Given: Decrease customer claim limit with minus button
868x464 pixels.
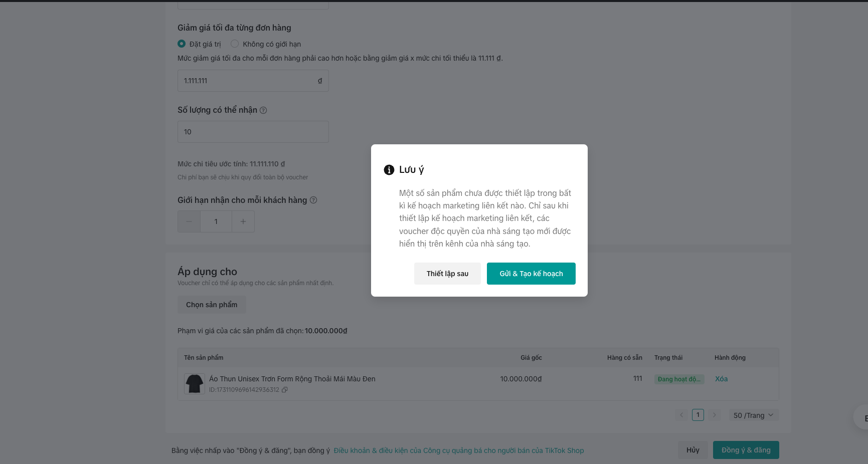Looking at the screenshot, I should coord(189,221).
